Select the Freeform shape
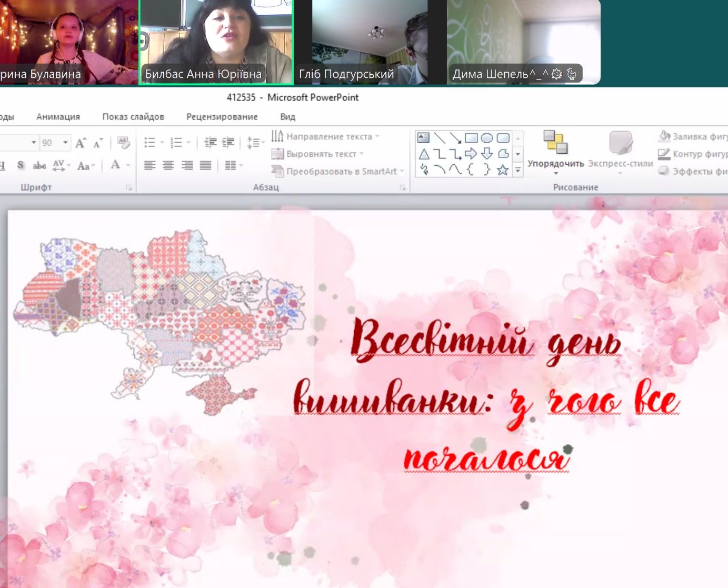The image size is (728, 588). pos(503,154)
